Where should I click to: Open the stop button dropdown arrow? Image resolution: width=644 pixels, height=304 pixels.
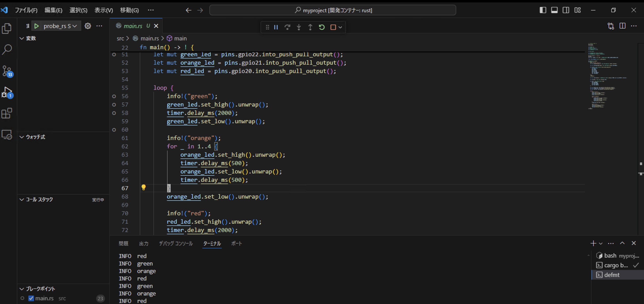(340, 27)
